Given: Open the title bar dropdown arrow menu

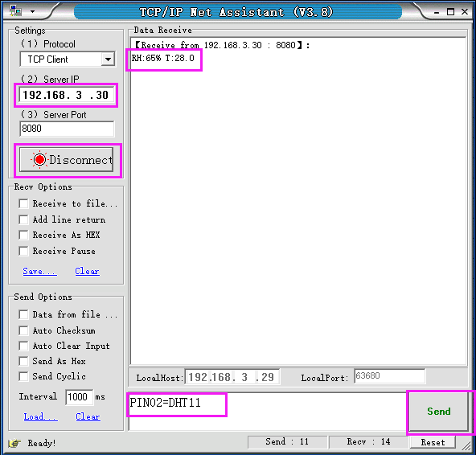Looking at the screenshot, I should click(32, 11).
